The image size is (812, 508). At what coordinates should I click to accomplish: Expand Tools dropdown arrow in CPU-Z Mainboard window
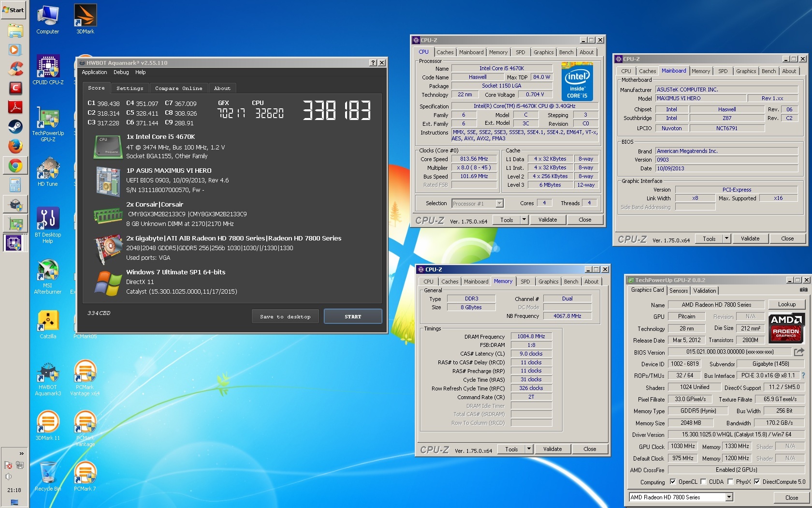click(726, 239)
